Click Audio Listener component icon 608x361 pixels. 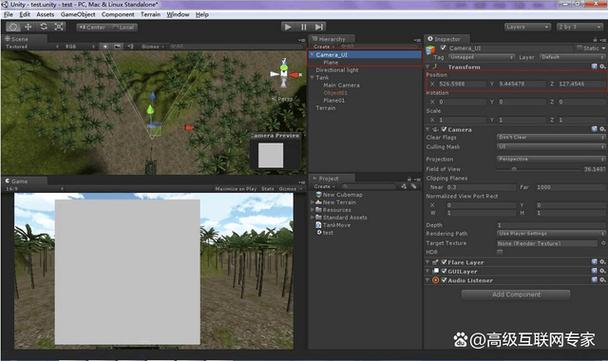click(436, 280)
